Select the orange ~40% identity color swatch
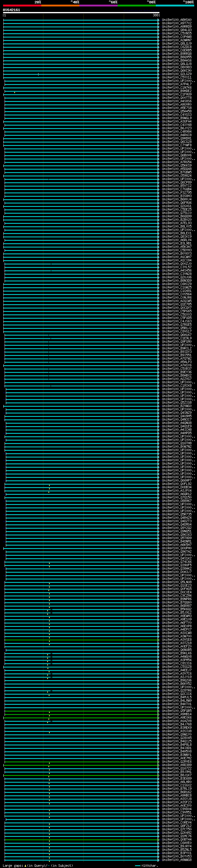Viewport: 197px width, 868px height. [x=60, y=6]
